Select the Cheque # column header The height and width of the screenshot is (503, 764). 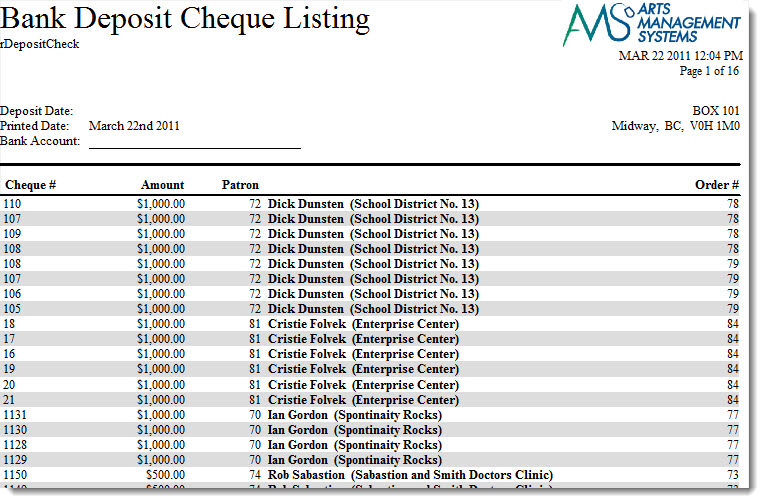(30, 185)
